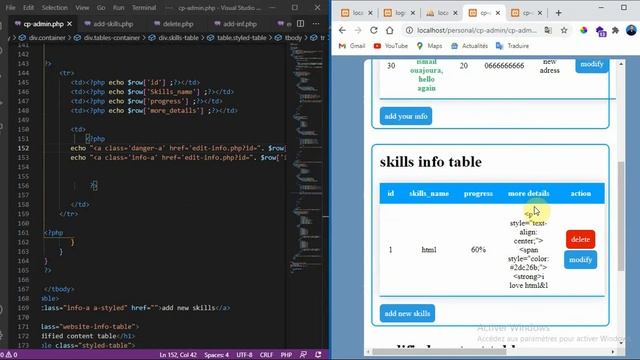Screen dimensions: 640x360
Task: Reload the browser page
Action: click(373, 30)
